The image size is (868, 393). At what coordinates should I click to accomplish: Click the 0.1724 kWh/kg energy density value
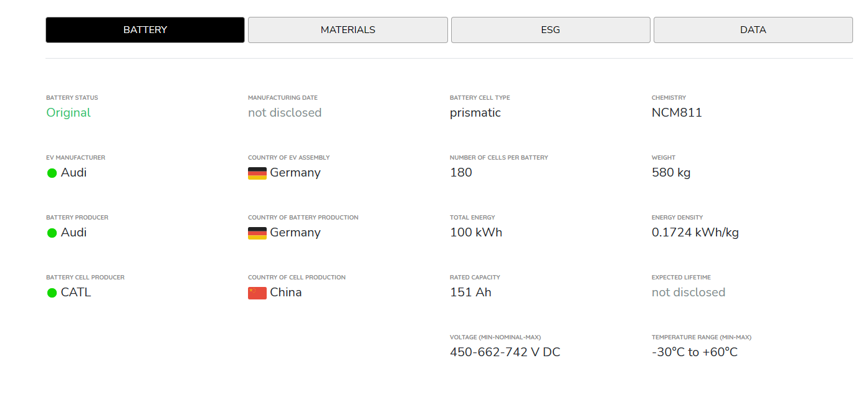pos(695,233)
